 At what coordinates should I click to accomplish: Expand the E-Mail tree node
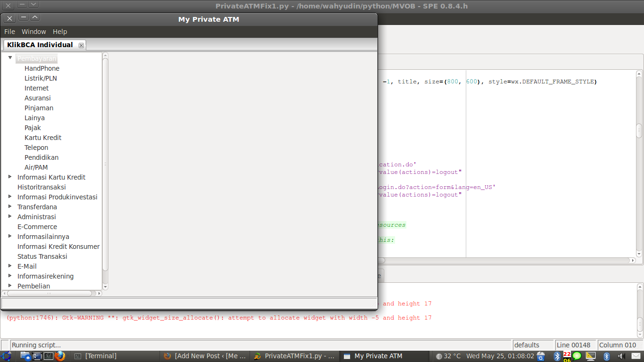coord(10,266)
